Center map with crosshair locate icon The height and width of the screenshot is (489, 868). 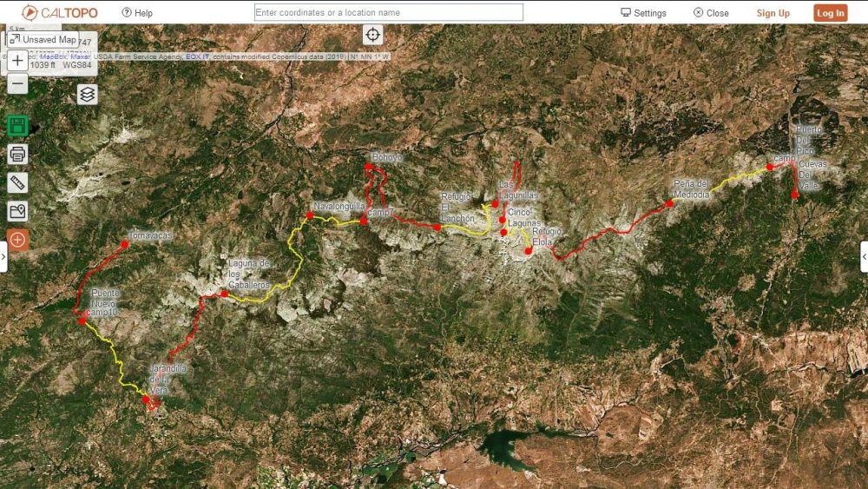(372, 35)
